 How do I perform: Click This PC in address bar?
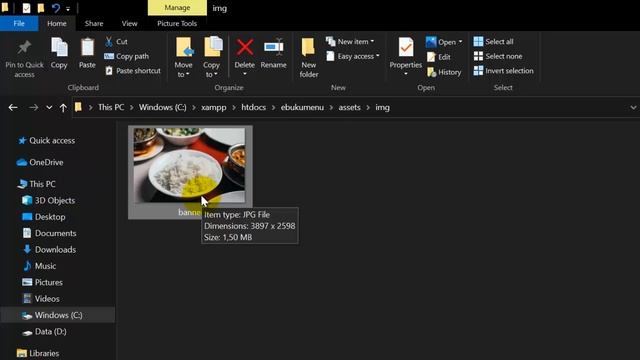coord(111,107)
